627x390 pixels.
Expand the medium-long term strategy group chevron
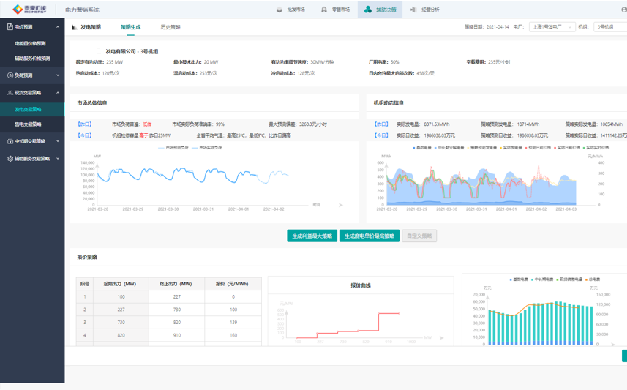click(x=58, y=141)
